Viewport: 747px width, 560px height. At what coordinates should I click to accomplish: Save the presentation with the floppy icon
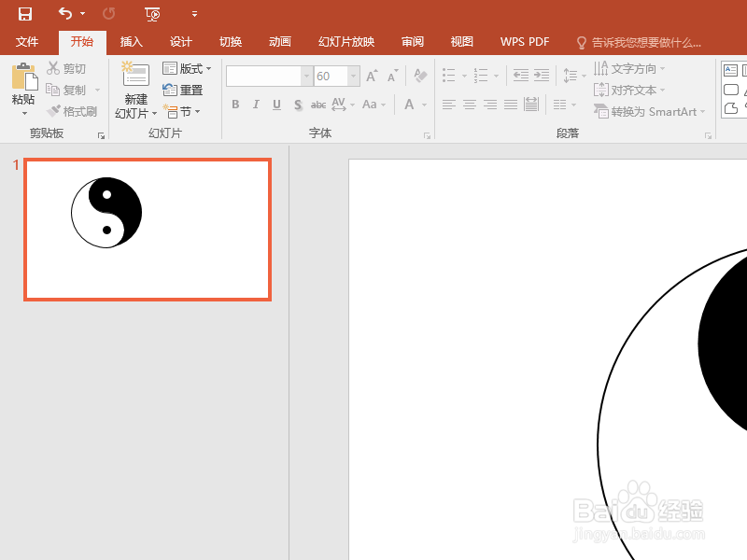coord(25,14)
